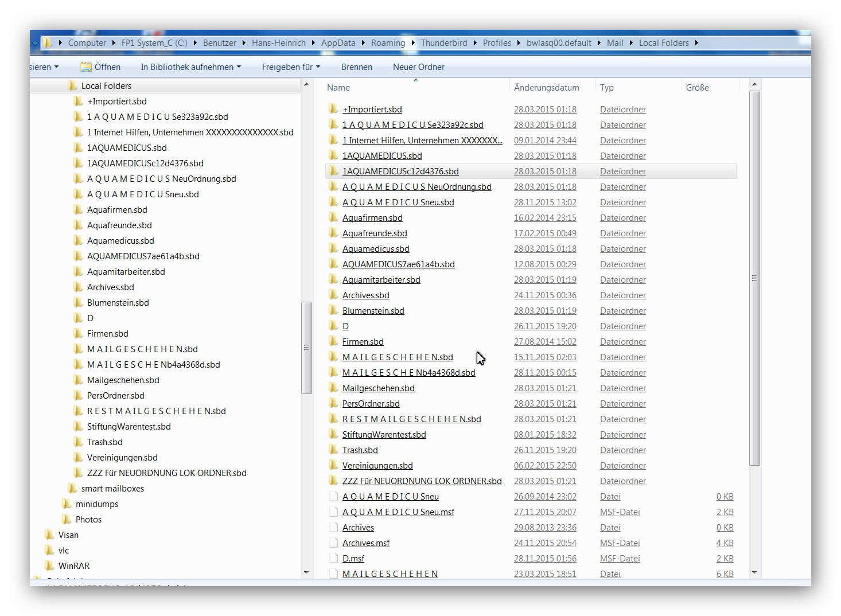Navigate to Benutzer in the address bar
Viewport: 841px width, 616px height.
point(220,42)
